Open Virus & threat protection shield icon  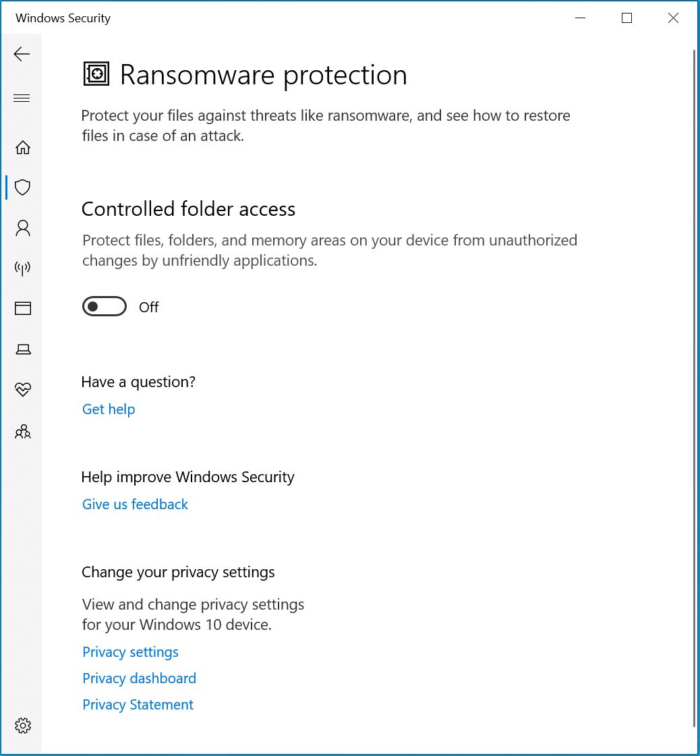pos(23,187)
